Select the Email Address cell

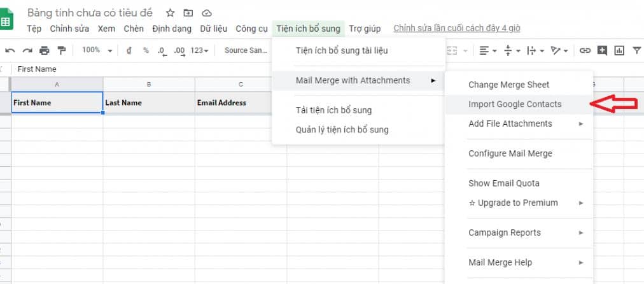234,103
